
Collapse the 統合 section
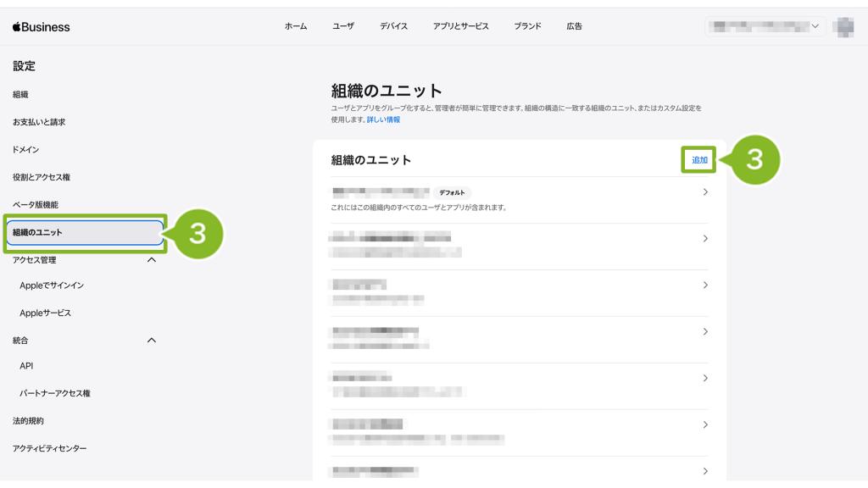(152, 341)
